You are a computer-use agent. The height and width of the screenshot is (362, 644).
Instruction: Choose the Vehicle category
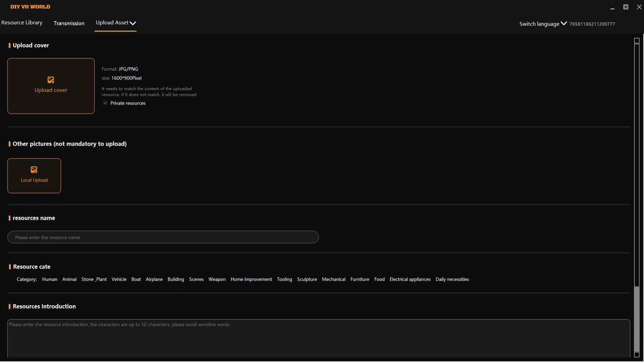(x=119, y=279)
